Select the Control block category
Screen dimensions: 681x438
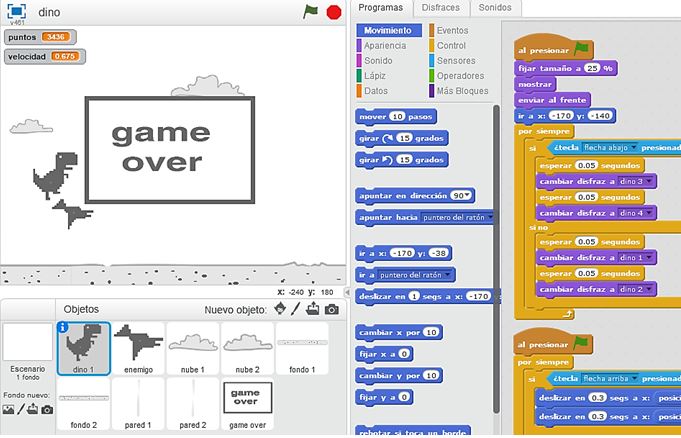tap(451, 46)
